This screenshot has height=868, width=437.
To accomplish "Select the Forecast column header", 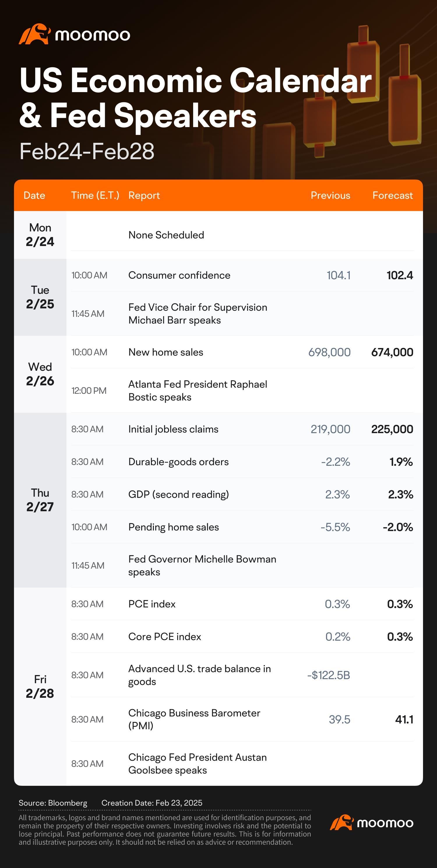I will tap(392, 196).
